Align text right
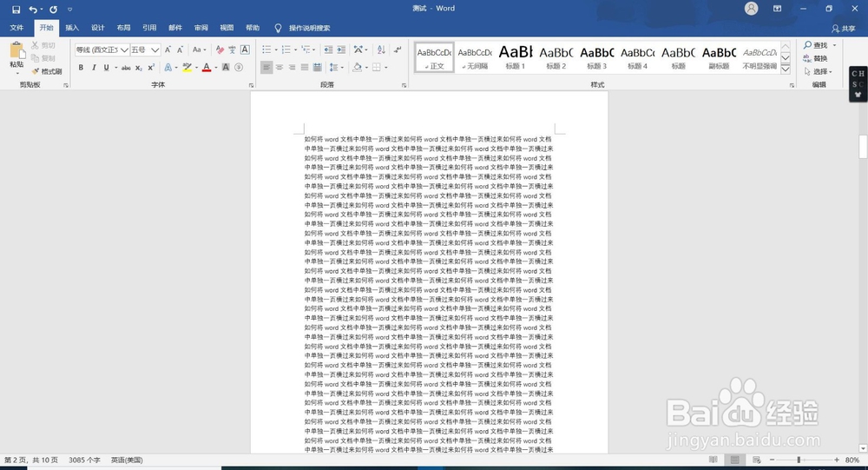The width and height of the screenshot is (868, 470). coord(292,68)
